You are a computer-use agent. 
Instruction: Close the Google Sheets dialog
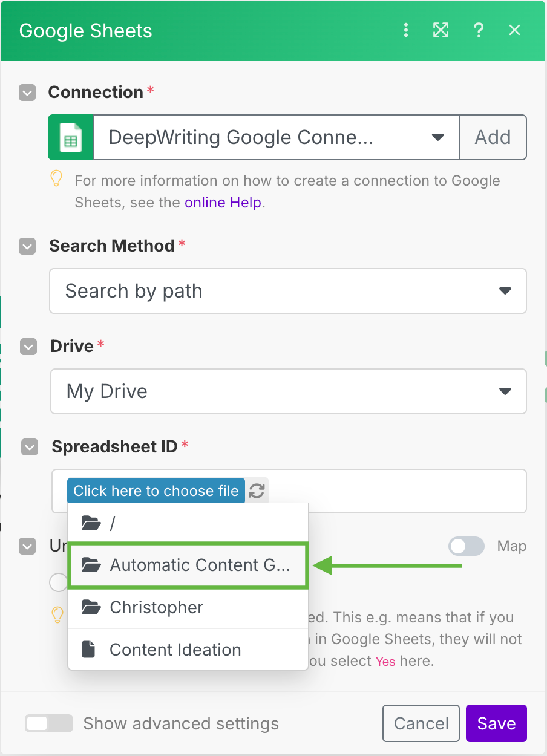tap(515, 30)
